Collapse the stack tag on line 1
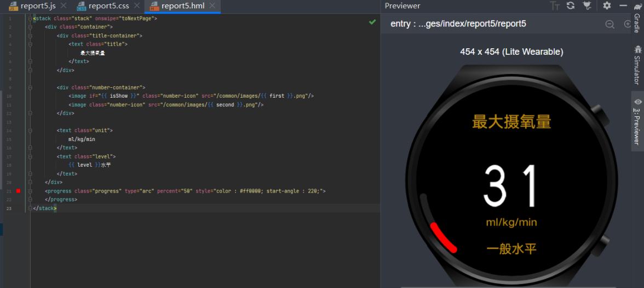This screenshot has height=288, width=644. coord(30,19)
